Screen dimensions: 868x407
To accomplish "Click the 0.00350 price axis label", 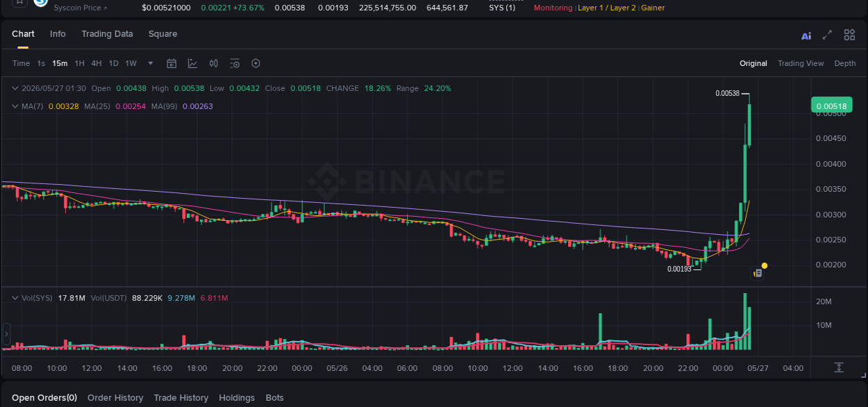I will (831, 189).
